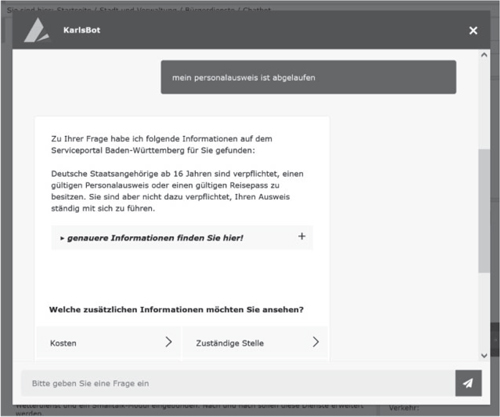Viewport: 500px width, 417px height.
Task: Click the KarlsBot logo icon
Action: click(x=37, y=31)
